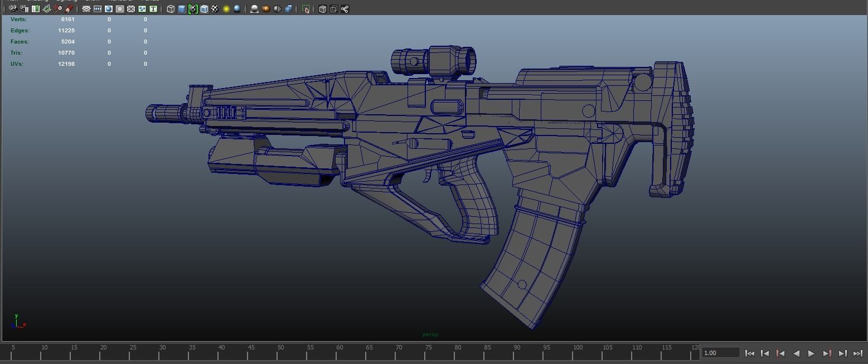Enable Textured display (checkerboard sphere)
The image size is (868, 364).
pos(215,9)
